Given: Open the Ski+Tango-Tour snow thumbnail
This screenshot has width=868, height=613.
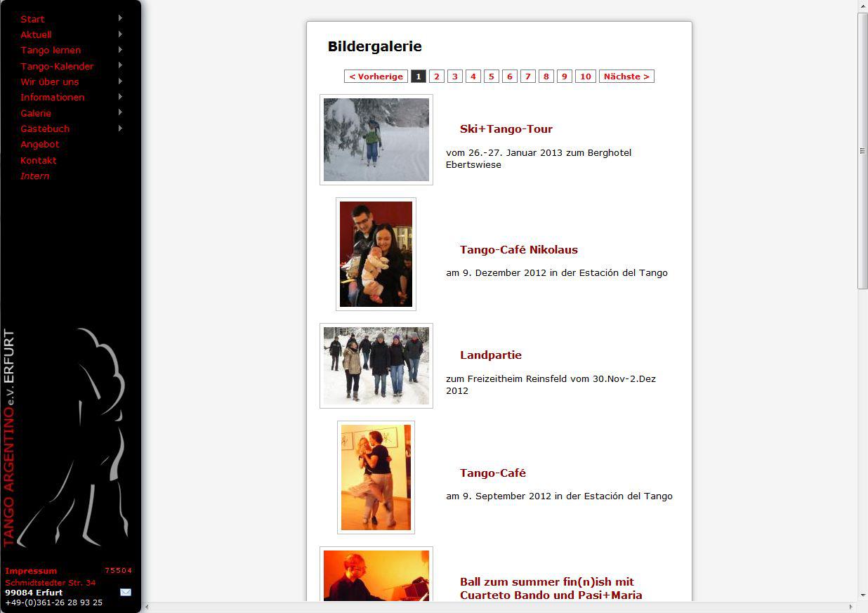Looking at the screenshot, I should [376, 140].
